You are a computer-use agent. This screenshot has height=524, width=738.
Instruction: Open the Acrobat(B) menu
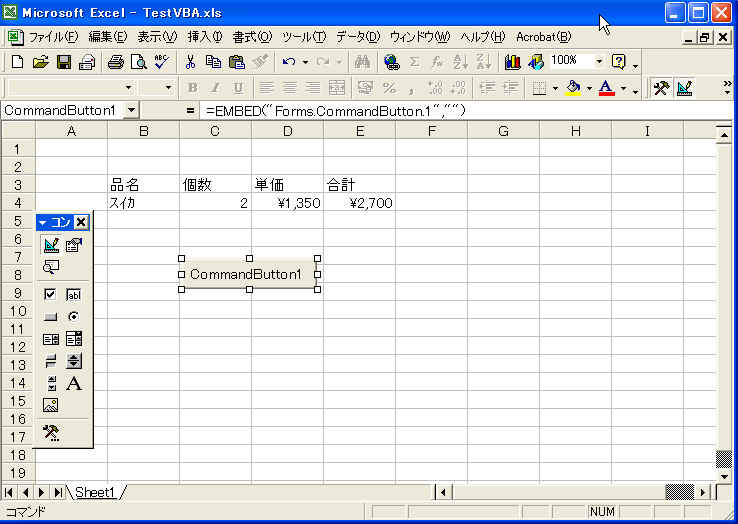coord(544,37)
